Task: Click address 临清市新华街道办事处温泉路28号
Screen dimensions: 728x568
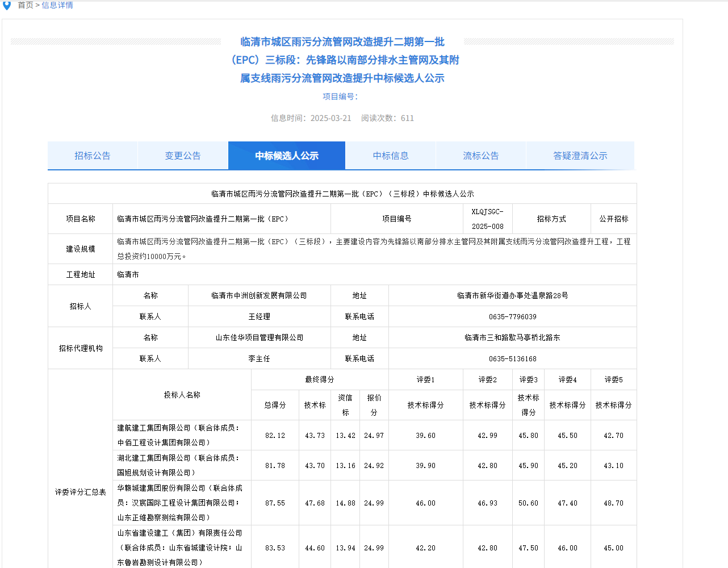Action: 513,295
